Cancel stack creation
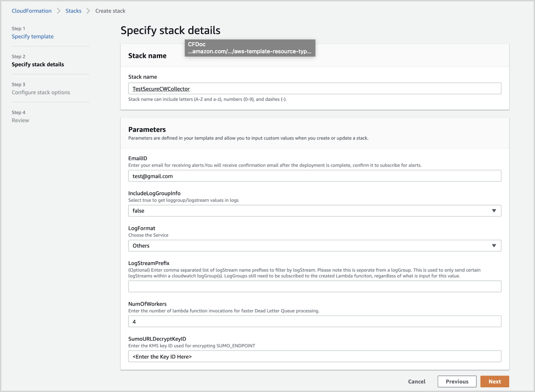The height and width of the screenshot is (392, 535). (x=417, y=381)
